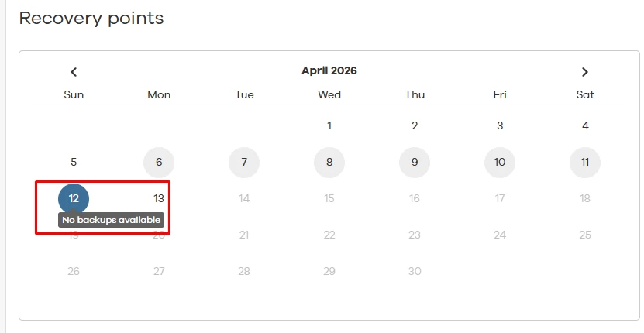
Task: Click the greyed-out 30 date
Action: pos(415,271)
